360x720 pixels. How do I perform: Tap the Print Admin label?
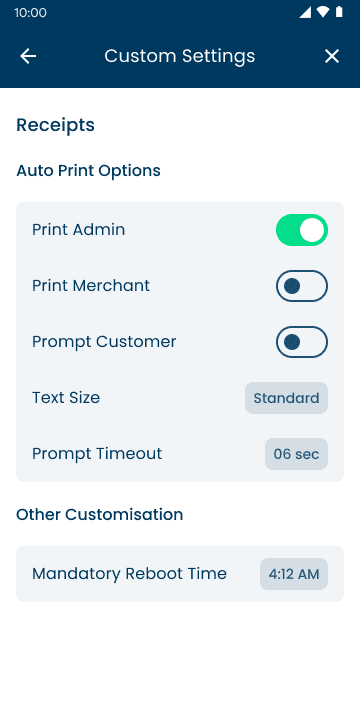(79, 230)
